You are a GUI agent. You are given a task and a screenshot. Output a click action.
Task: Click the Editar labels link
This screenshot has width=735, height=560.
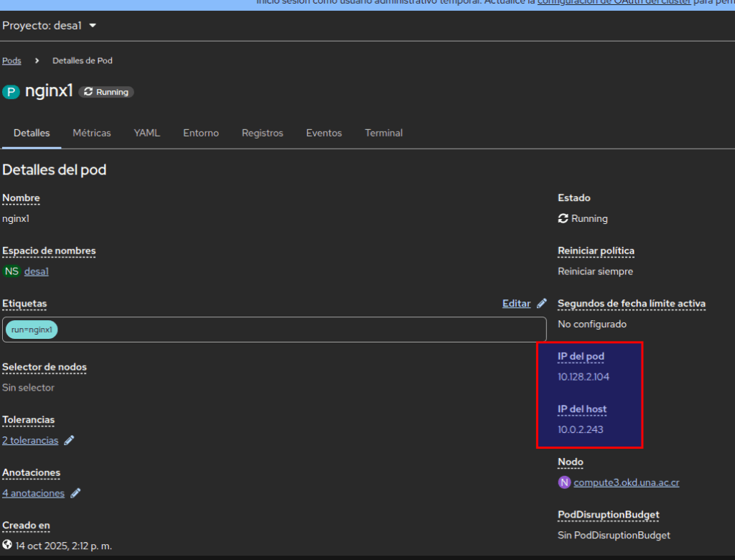tap(516, 304)
